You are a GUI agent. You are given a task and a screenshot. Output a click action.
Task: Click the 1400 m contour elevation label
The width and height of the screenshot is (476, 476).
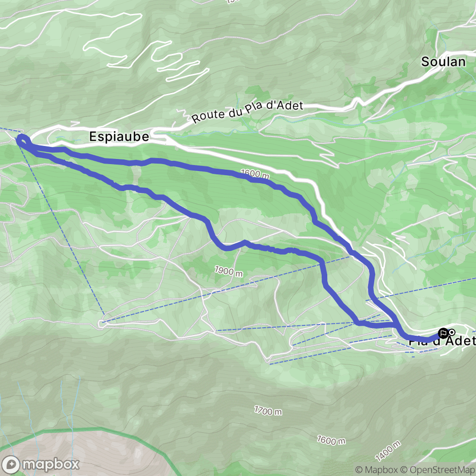(x=388, y=451)
